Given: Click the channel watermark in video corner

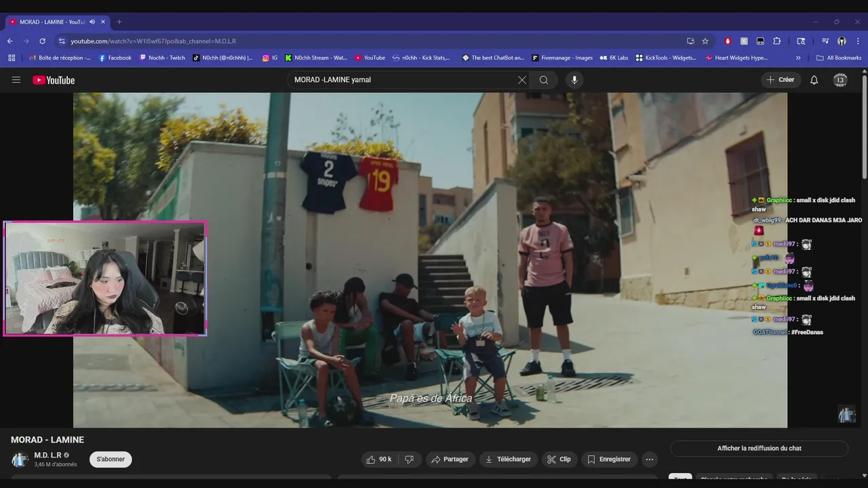Looking at the screenshot, I should point(846,414).
